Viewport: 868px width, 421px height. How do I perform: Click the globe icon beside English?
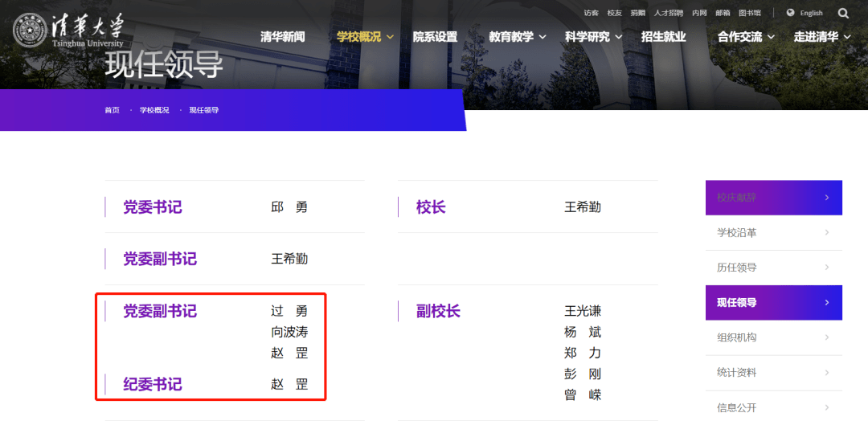click(791, 13)
